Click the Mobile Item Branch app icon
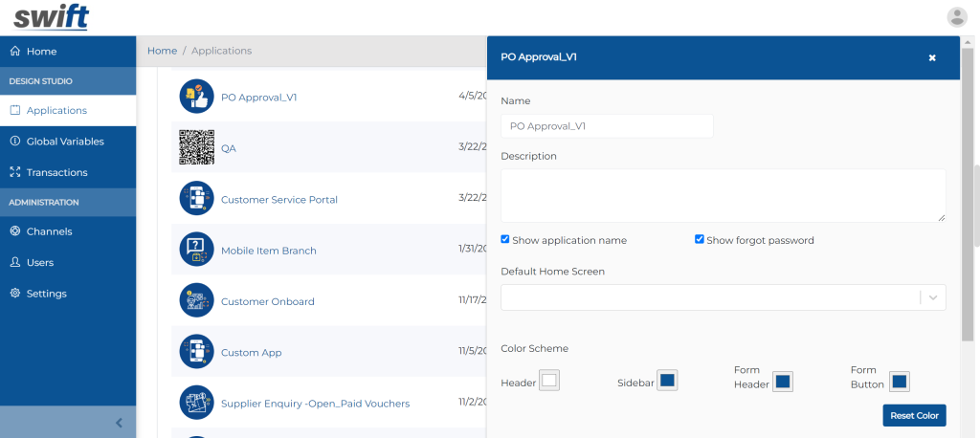 [196, 250]
